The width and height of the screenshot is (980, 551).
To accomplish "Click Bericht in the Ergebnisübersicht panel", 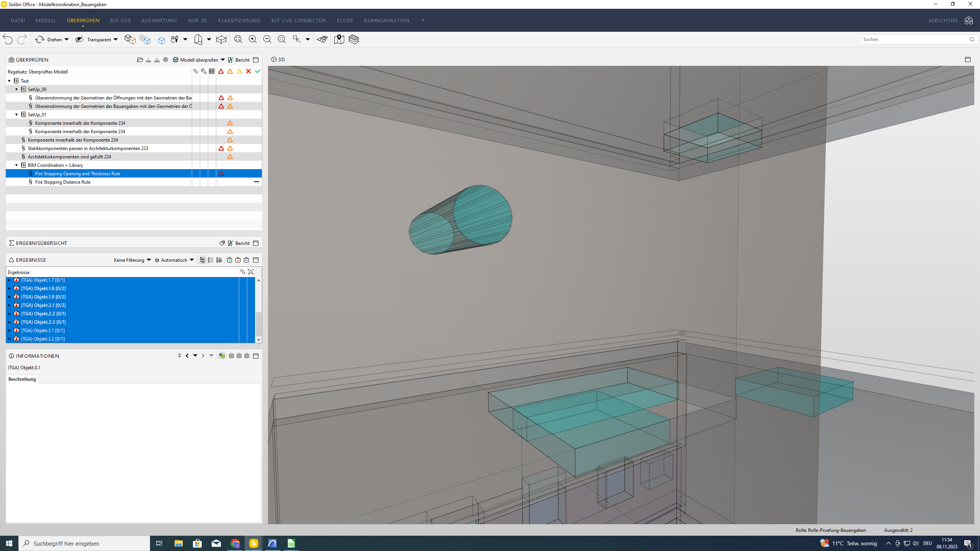I will point(239,243).
